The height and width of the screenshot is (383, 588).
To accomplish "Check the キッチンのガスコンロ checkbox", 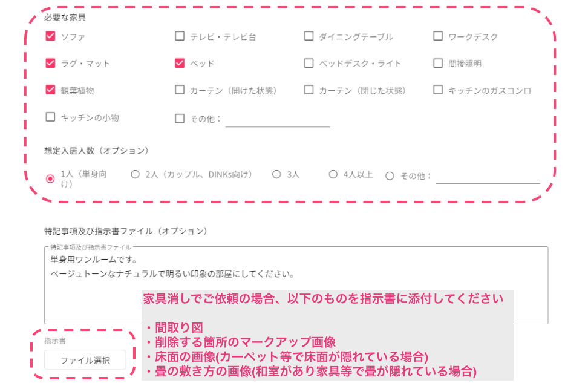I will (x=438, y=90).
